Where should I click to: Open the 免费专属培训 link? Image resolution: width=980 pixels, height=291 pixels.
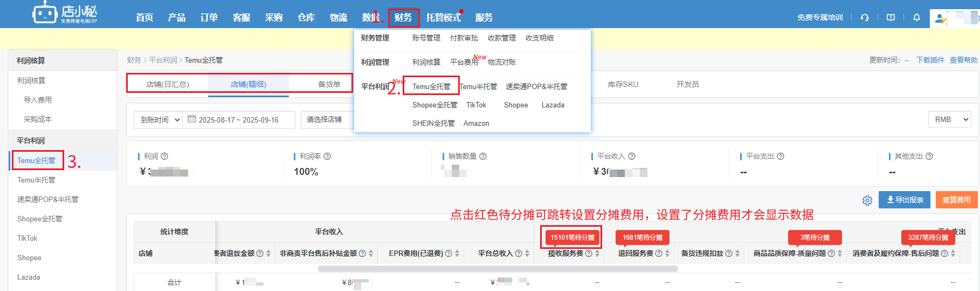pos(820,17)
